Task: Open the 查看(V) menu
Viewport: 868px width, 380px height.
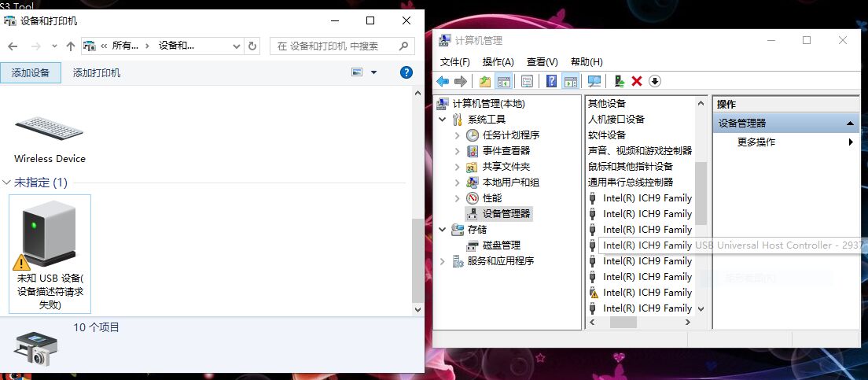Action: point(542,61)
